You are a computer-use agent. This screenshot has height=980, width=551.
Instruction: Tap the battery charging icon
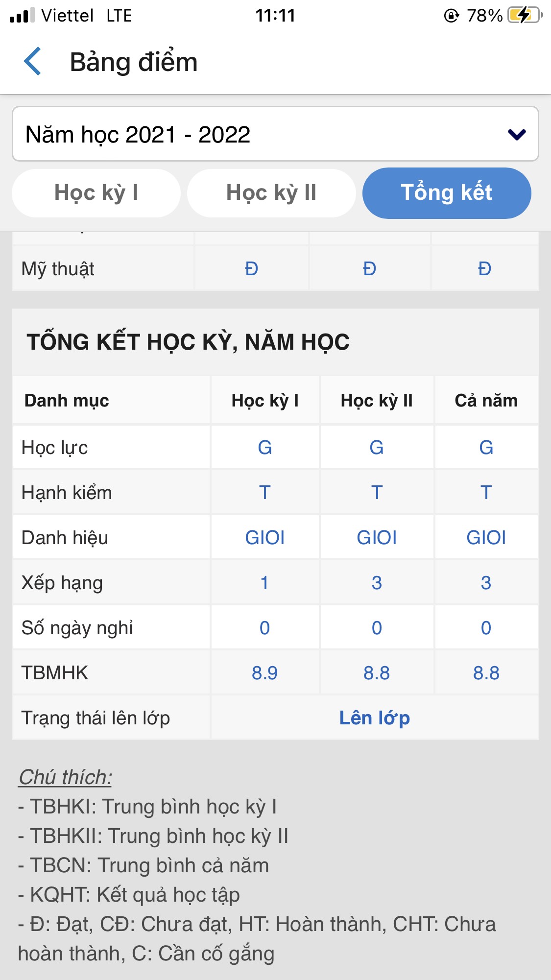(525, 15)
